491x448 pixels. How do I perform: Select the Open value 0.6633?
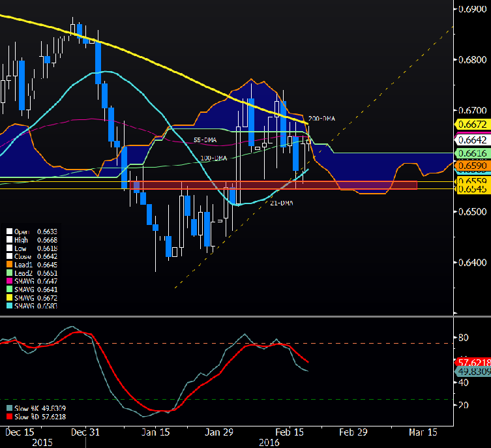pos(48,231)
